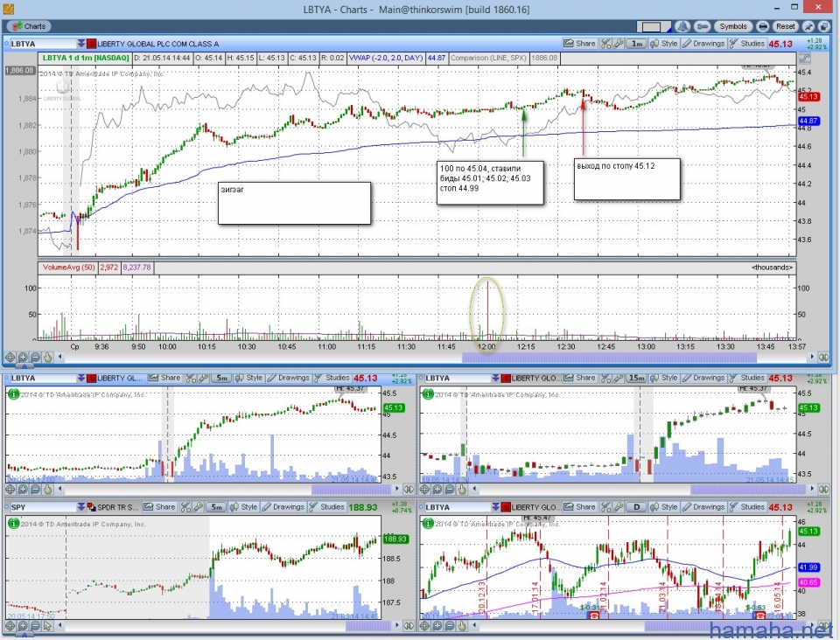Click the green info icon in LBTYA daily chart
This screenshot has width=840, height=640.
[x=428, y=524]
